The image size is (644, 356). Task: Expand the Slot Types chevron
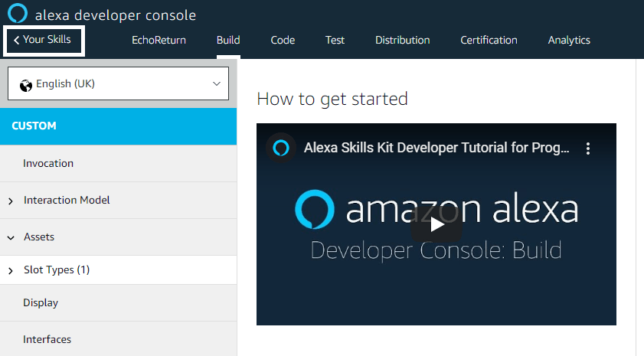point(11,270)
